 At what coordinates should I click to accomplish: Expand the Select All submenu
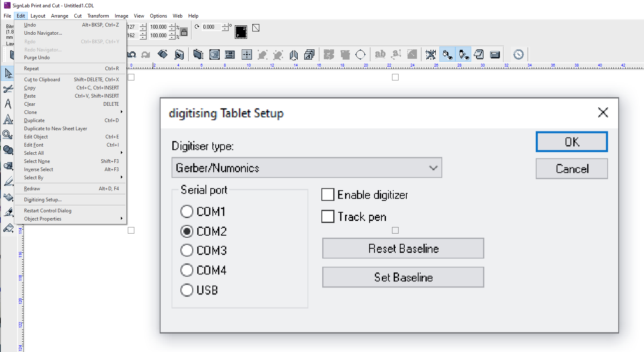[x=70, y=153]
